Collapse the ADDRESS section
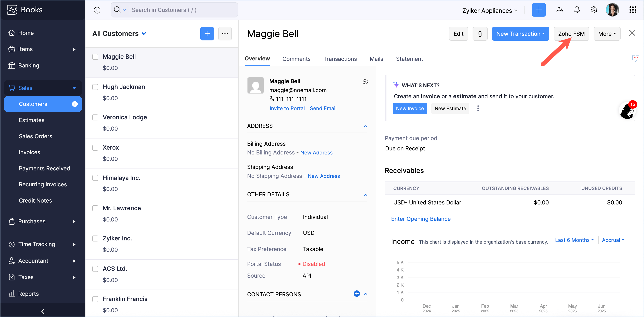The height and width of the screenshot is (317, 644). (x=365, y=126)
